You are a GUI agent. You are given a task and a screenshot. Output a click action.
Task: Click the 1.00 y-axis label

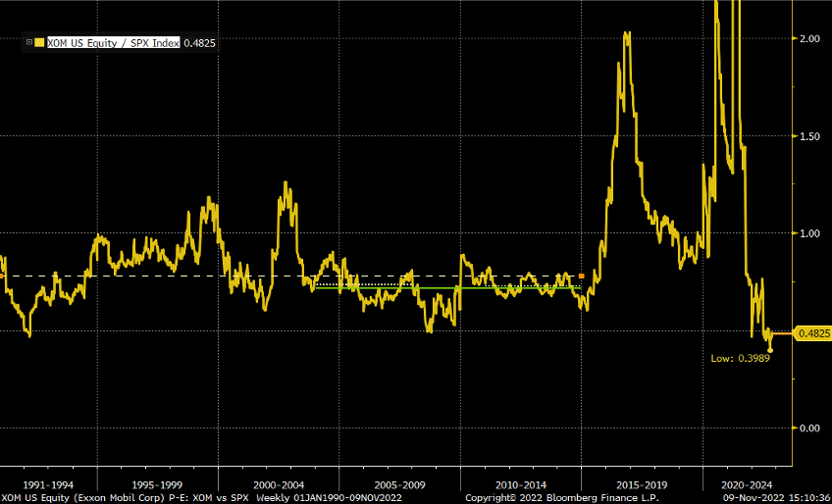pos(809,233)
